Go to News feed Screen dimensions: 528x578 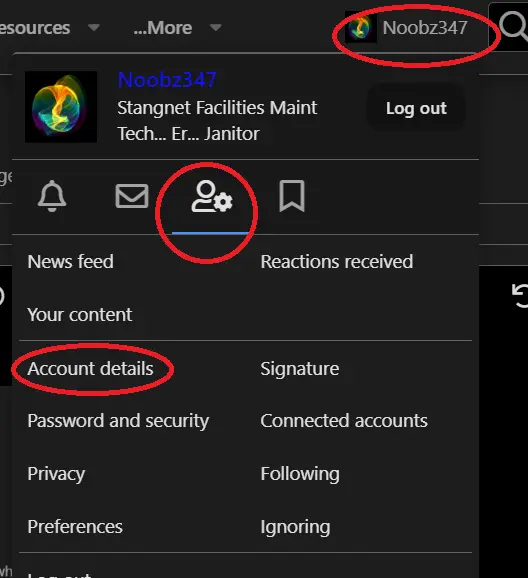coord(70,262)
